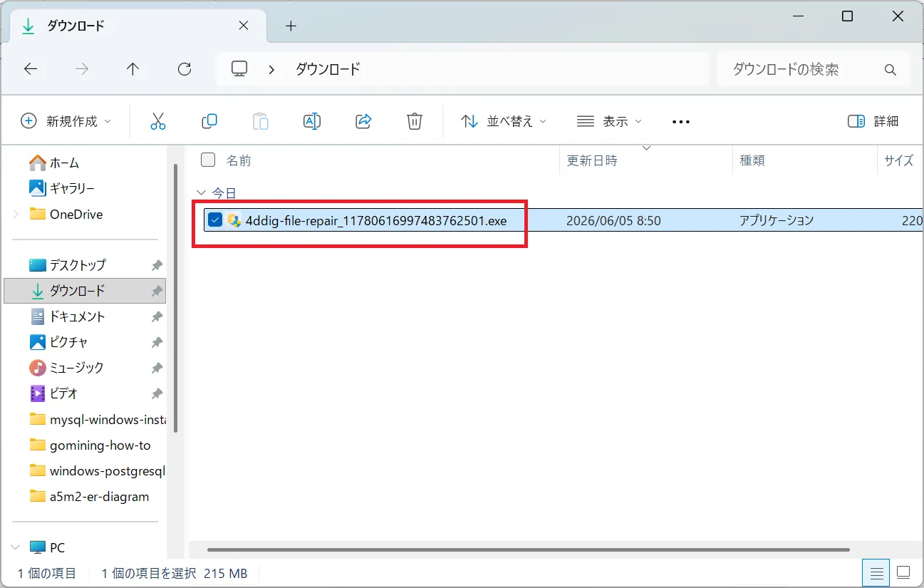Click the PC monitor icon in address bar

point(239,68)
